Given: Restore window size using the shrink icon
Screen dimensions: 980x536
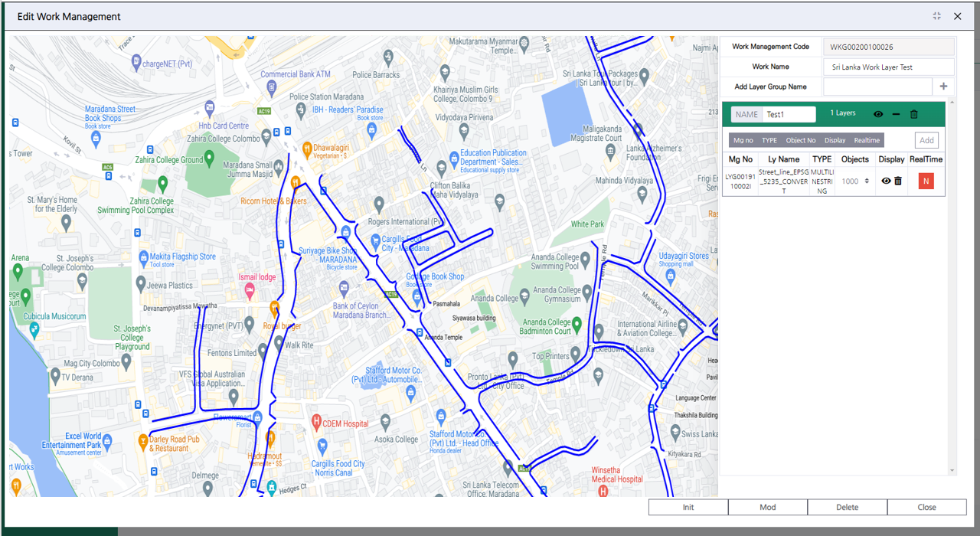Looking at the screenshot, I should point(937,16).
